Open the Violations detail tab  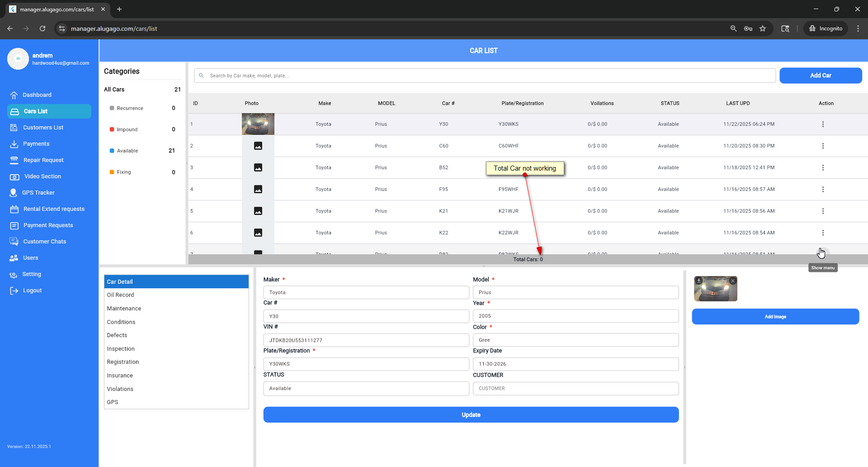(x=120, y=389)
